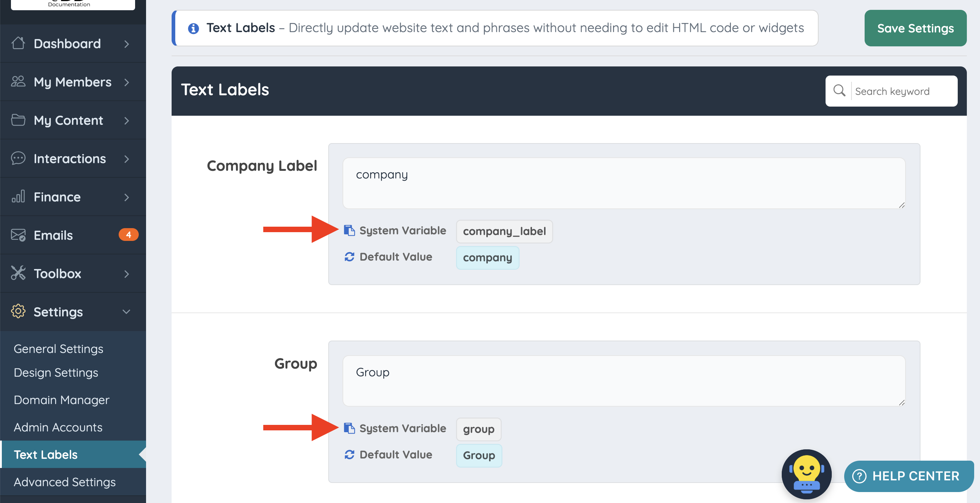Open the chatbot robot assistant icon

806,474
